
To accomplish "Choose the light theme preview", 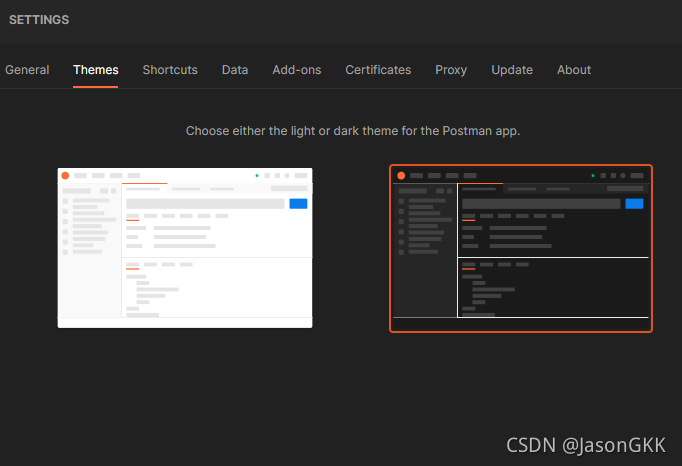I will coord(185,248).
